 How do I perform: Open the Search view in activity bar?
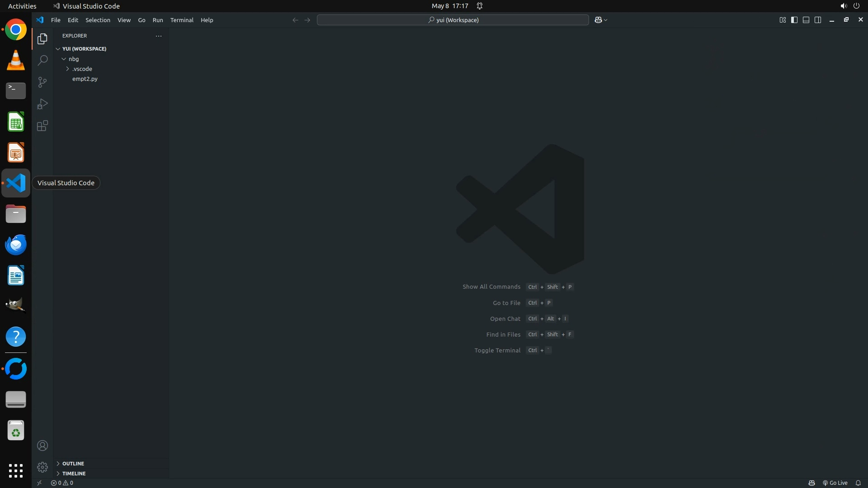point(42,60)
